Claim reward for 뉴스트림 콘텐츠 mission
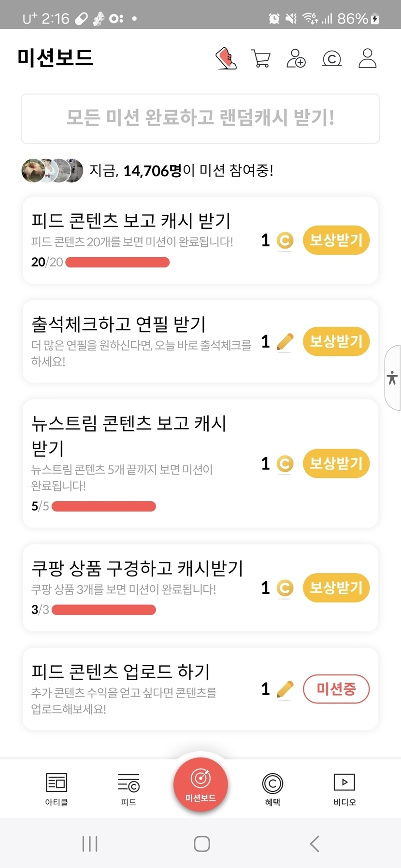This screenshot has height=868, width=401. (336, 463)
